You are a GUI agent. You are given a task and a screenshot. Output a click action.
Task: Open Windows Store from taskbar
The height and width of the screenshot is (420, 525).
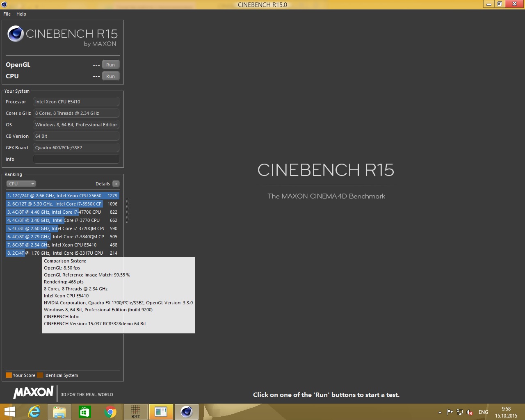tap(85, 412)
